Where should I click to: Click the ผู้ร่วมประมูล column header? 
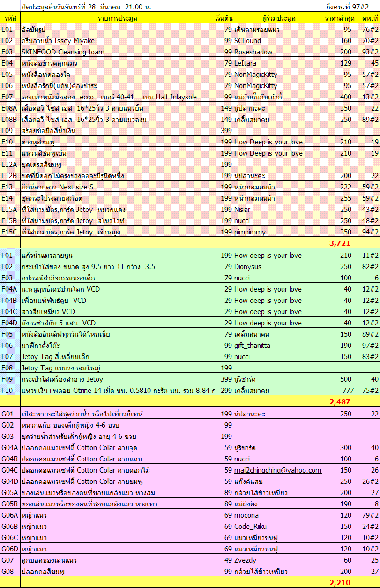coord(279,18)
